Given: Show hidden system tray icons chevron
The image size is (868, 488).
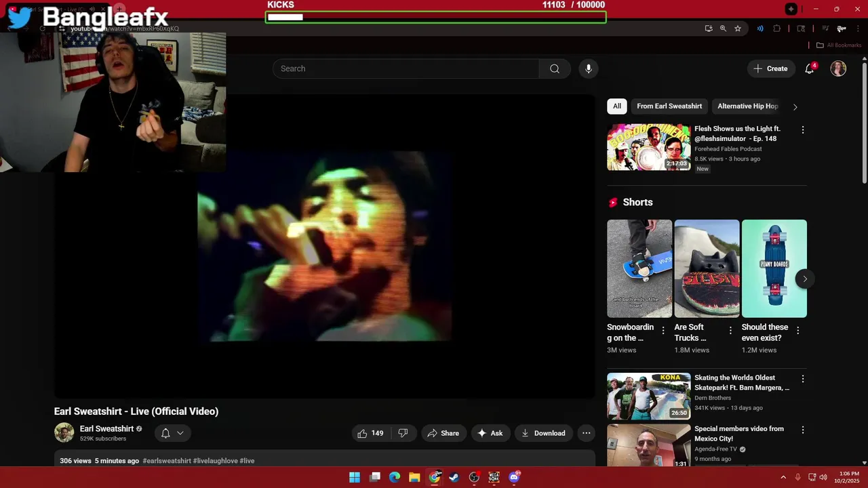Looking at the screenshot, I should coord(783,477).
